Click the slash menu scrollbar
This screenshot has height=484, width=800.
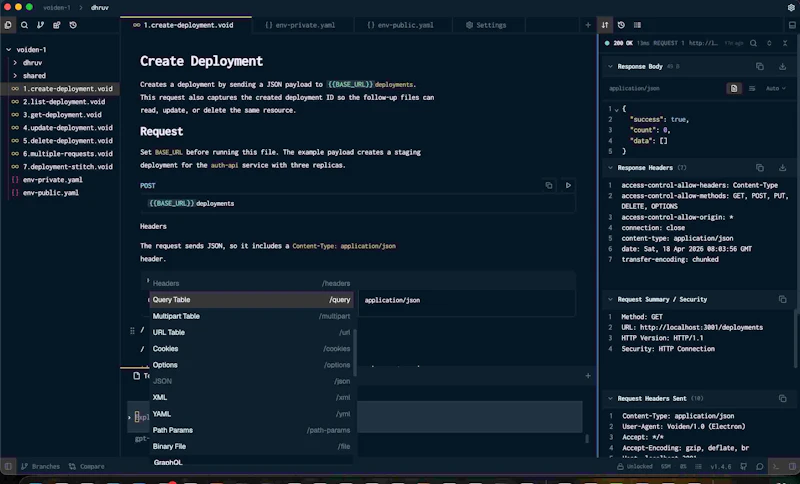coord(355,352)
